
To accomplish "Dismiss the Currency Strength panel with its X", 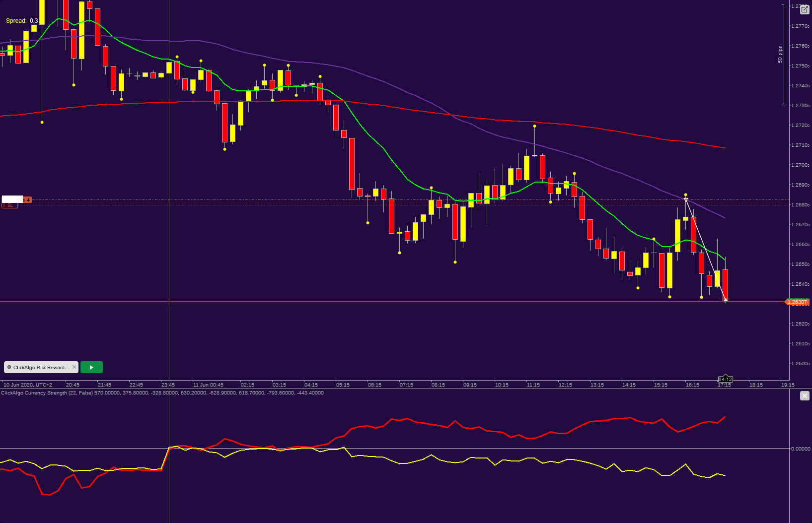I will tap(805, 395).
